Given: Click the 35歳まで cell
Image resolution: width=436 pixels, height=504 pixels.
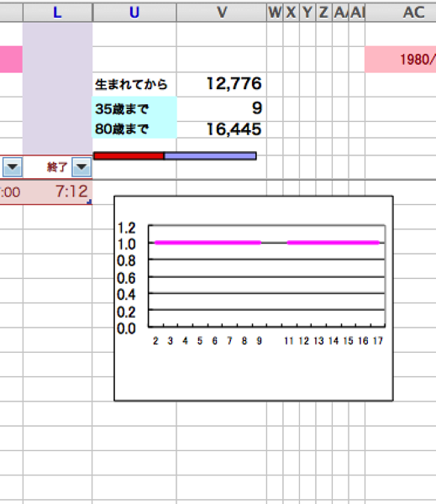Looking at the screenshot, I should tap(134, 108).
